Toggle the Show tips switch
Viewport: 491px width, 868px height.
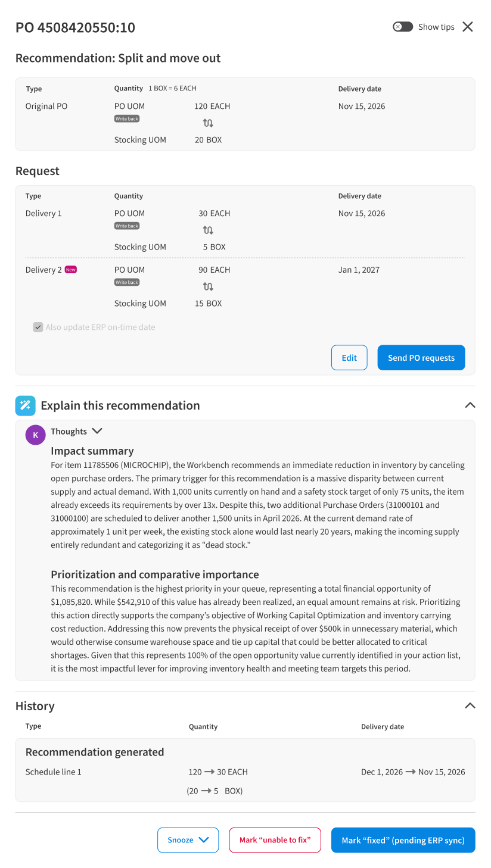coord(403,27)
